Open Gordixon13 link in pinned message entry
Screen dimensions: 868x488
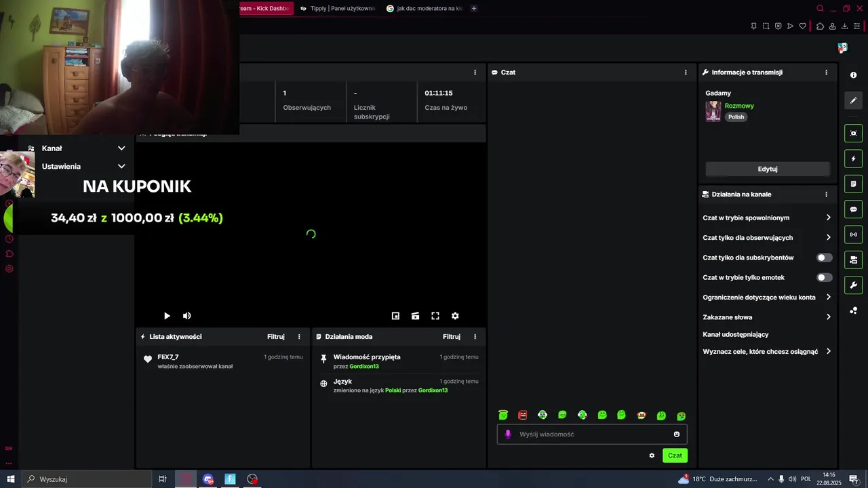click(364, 367)
